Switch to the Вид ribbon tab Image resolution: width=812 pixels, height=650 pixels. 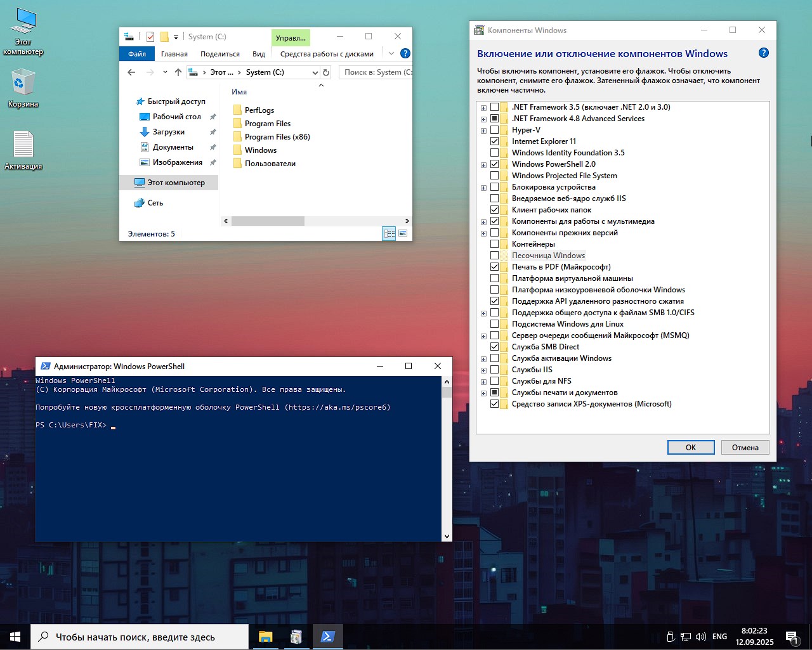pos(259,54)
